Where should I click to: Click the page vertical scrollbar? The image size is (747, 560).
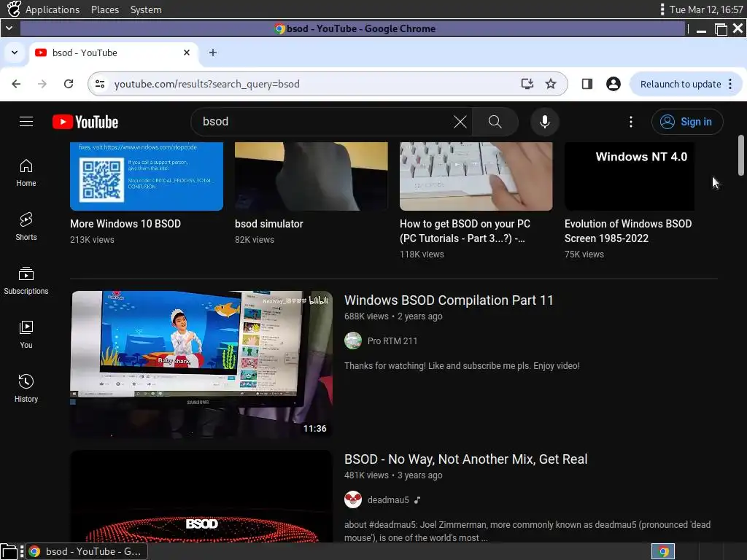pyautogui.click(x=741, y=156)
